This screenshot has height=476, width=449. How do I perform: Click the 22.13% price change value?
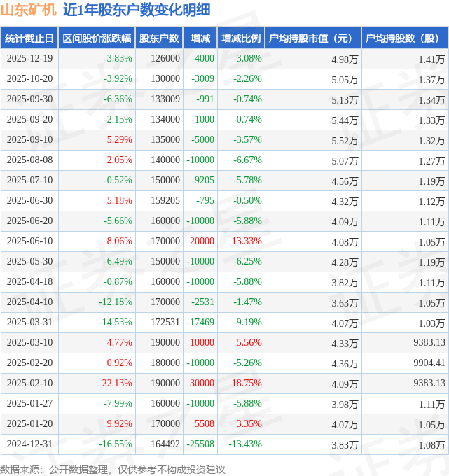(x=117, y=383)
